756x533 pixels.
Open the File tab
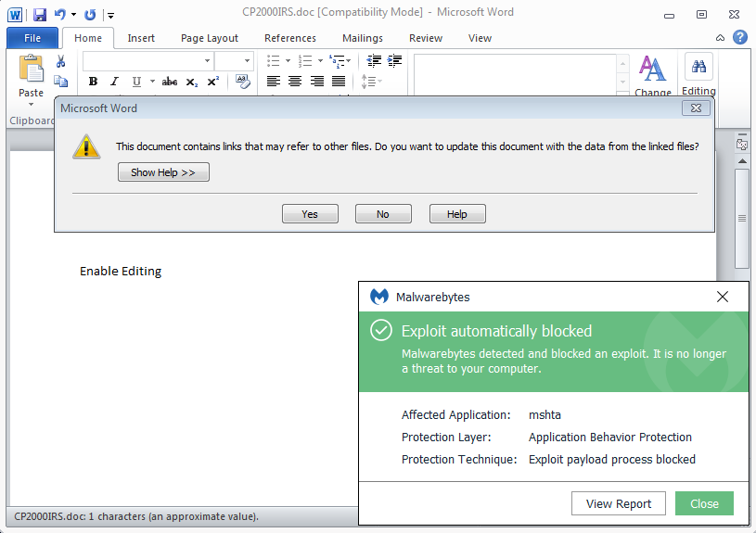(32, 38)
